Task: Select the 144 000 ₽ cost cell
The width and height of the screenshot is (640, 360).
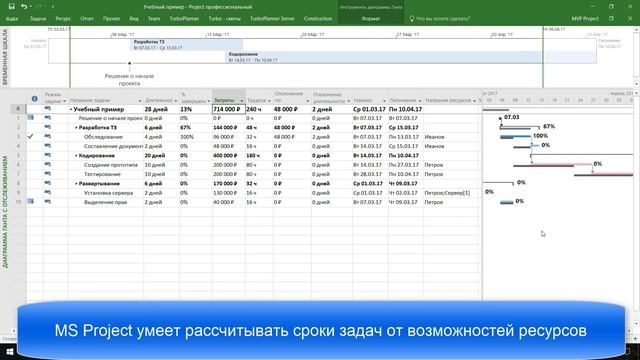Action: coord(229,128)
